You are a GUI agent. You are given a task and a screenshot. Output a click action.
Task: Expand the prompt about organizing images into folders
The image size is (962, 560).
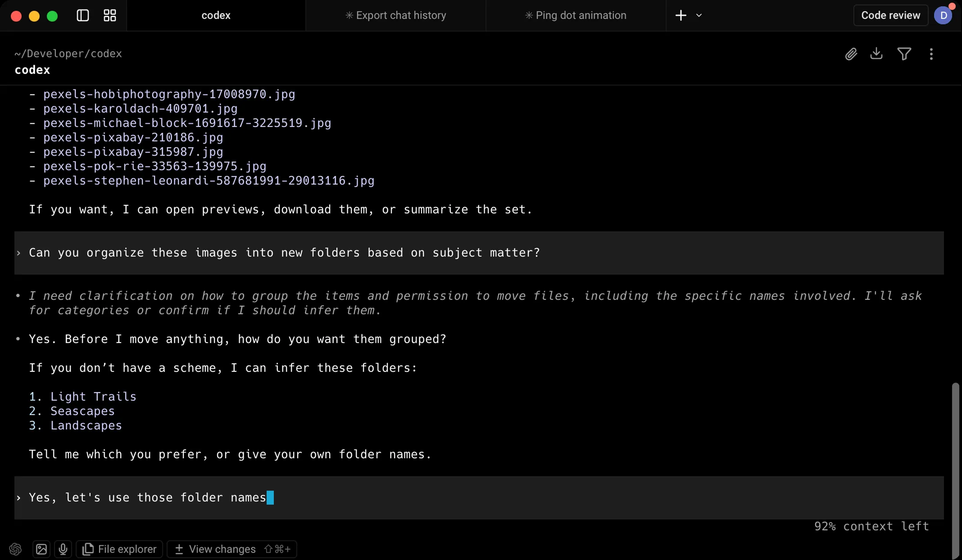[x=18, y=253]
